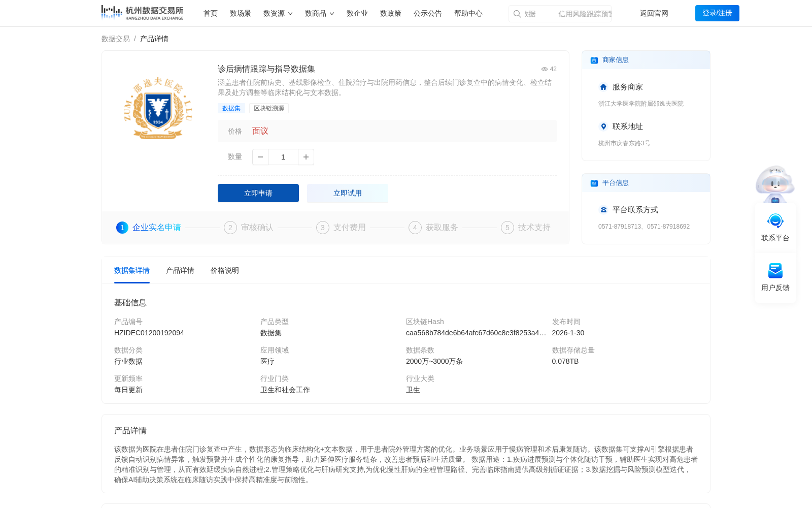Click merchant name 浙江大学医学院附属邵逸夫医院

641,104
